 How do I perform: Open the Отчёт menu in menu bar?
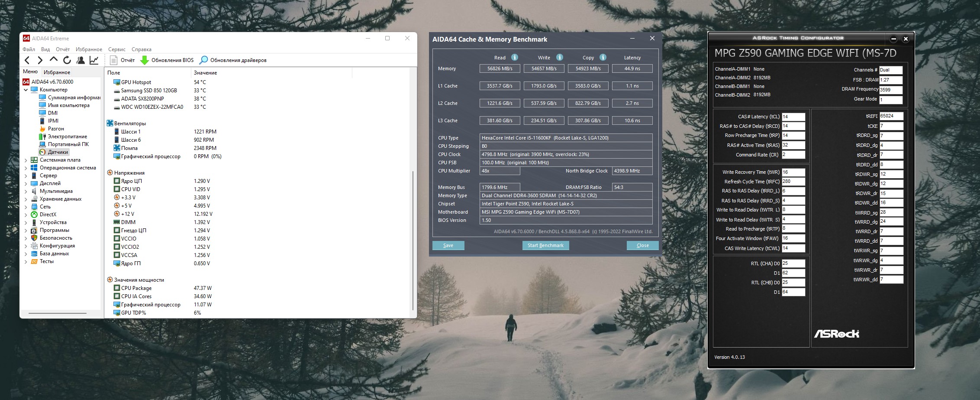point(63,49)
